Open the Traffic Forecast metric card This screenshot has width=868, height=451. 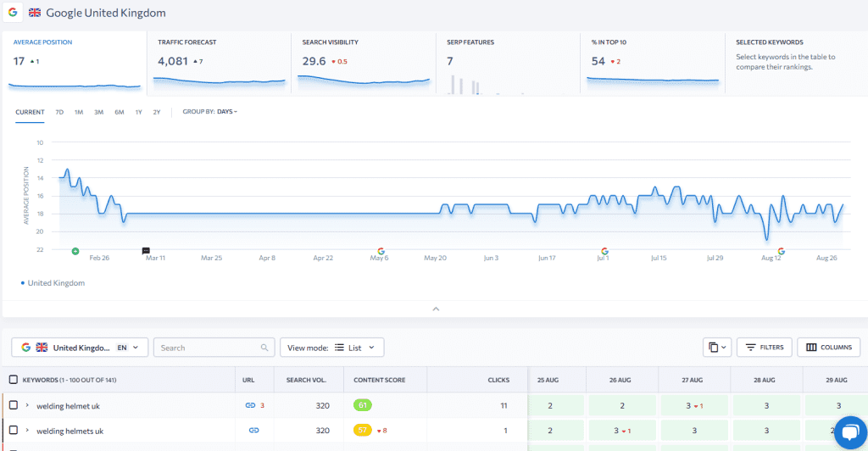click(x=219, y=63)
